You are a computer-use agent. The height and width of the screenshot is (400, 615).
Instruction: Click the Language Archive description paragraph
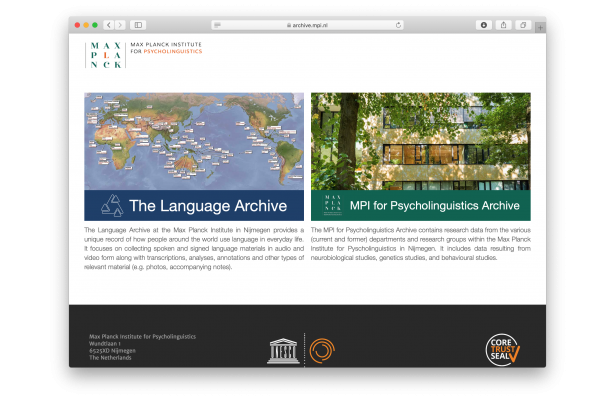(x=194, y=248)
